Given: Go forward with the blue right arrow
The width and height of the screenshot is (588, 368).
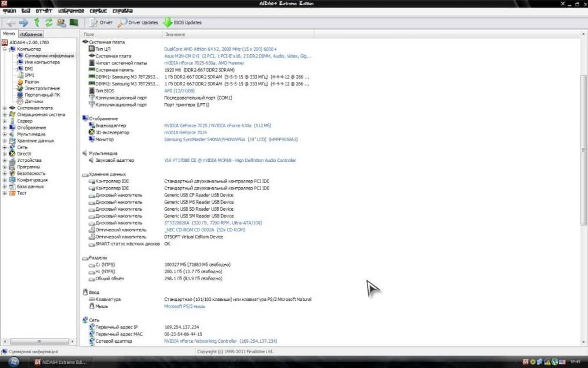Looking at the screenshot, I should click(24, 22).
